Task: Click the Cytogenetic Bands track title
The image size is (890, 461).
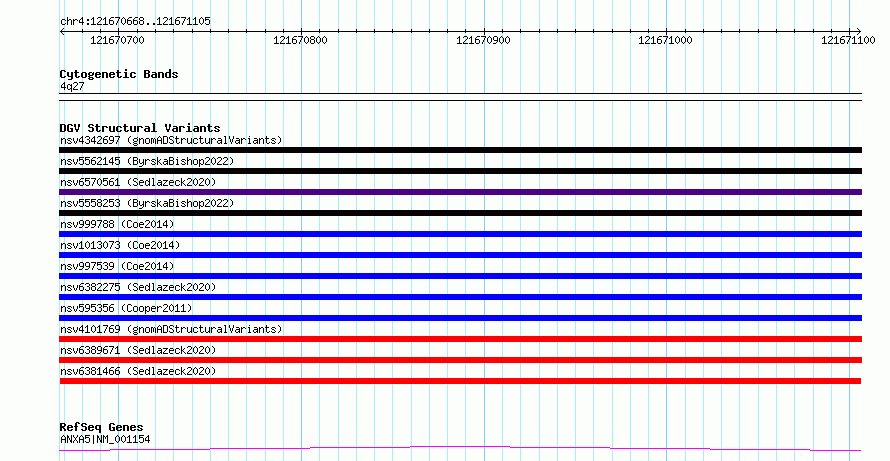Action: pos(119,74)
